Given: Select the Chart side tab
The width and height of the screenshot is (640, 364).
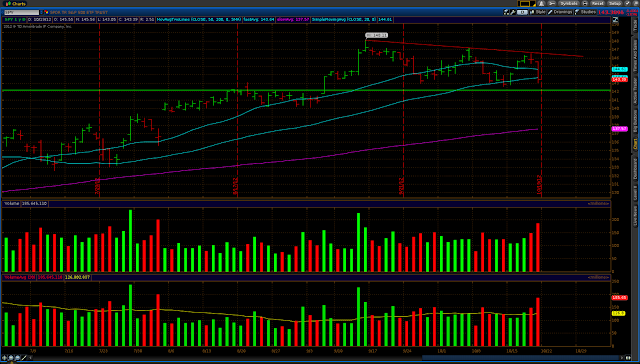Looking at the screenshot, I should click(x=635, y=144).
